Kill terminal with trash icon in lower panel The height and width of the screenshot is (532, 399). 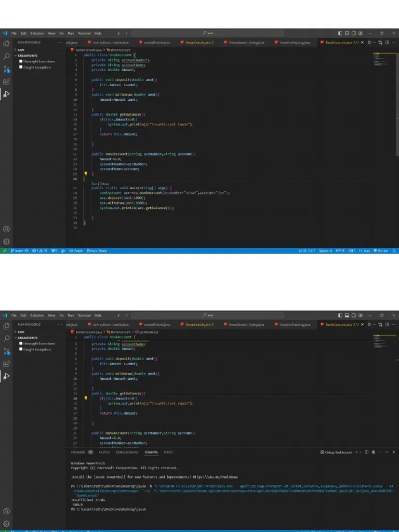[x=374, y=452]
